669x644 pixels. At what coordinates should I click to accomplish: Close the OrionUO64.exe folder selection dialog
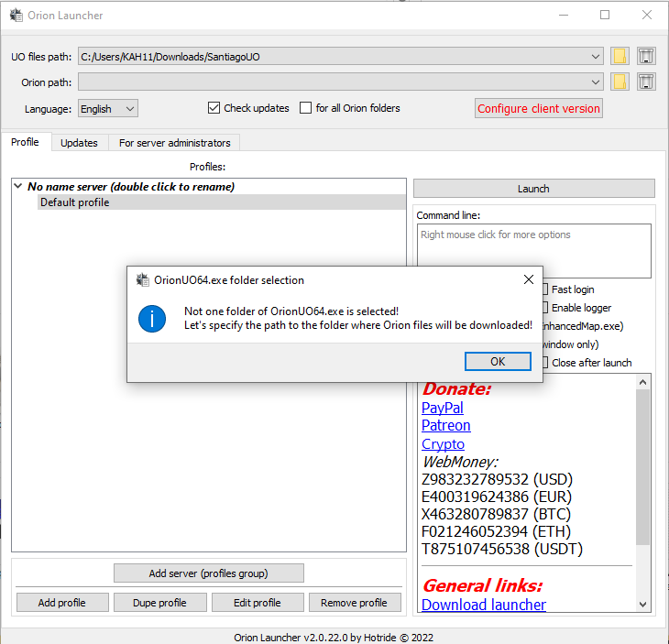(x=529, y=279)
